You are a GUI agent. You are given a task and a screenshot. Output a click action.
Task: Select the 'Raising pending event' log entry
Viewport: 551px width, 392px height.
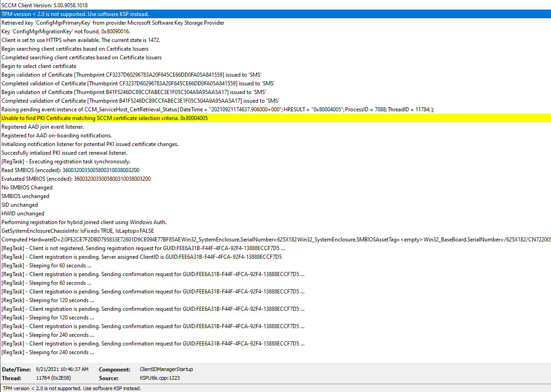coord(217,110)
